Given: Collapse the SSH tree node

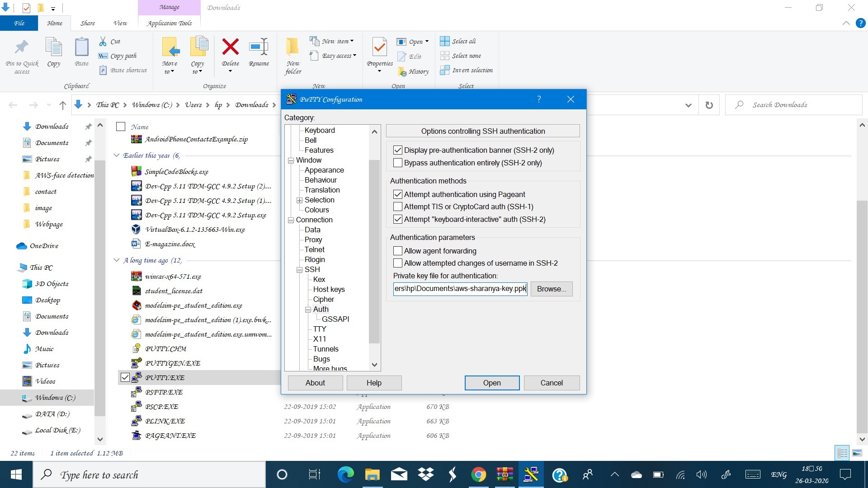Looking at the screenshot, I should 299,270.
